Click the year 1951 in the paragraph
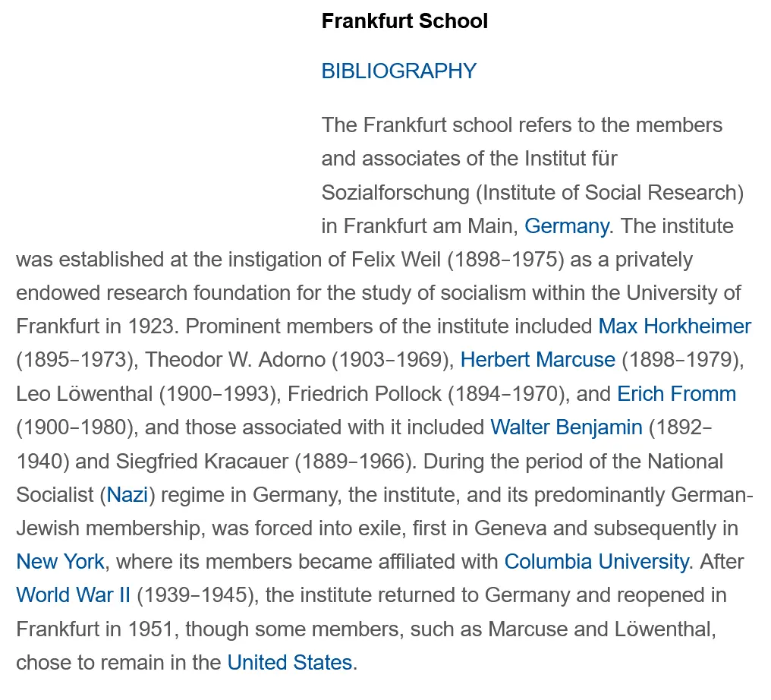The width and height of the screenshot is (771, 700). (x=149, y=629)
